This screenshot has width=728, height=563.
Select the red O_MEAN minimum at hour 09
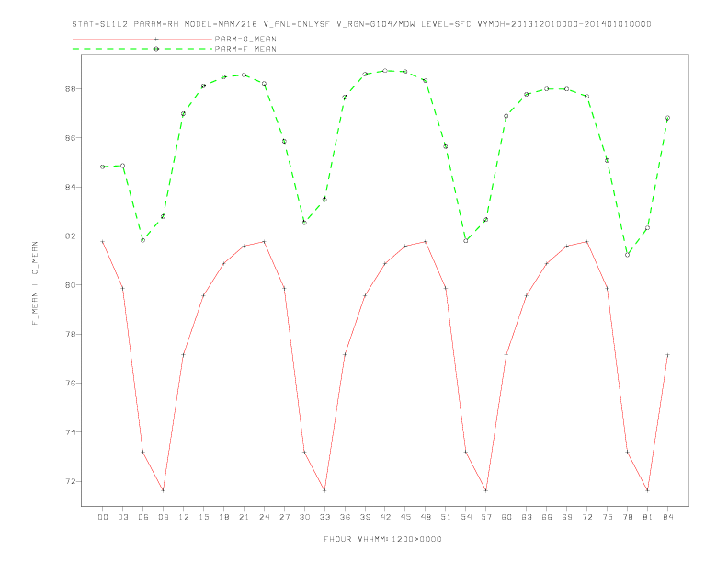[163, 490]
